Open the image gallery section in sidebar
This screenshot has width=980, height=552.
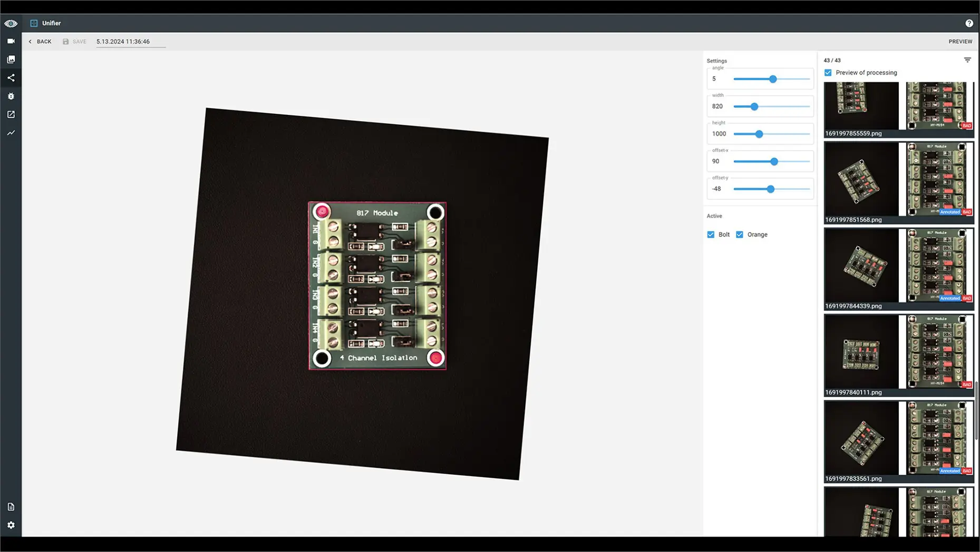tap(11, 60)
